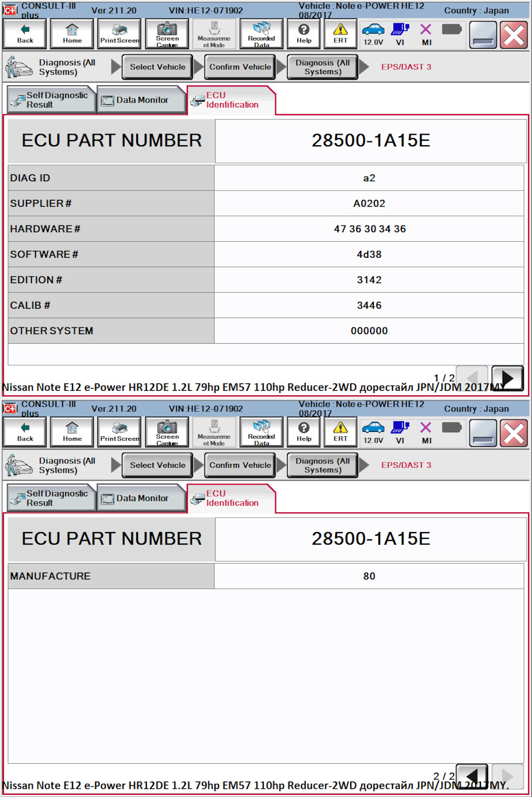
Task: Select ECU Identification tab in top screenshot
Action: coord(231,100)
